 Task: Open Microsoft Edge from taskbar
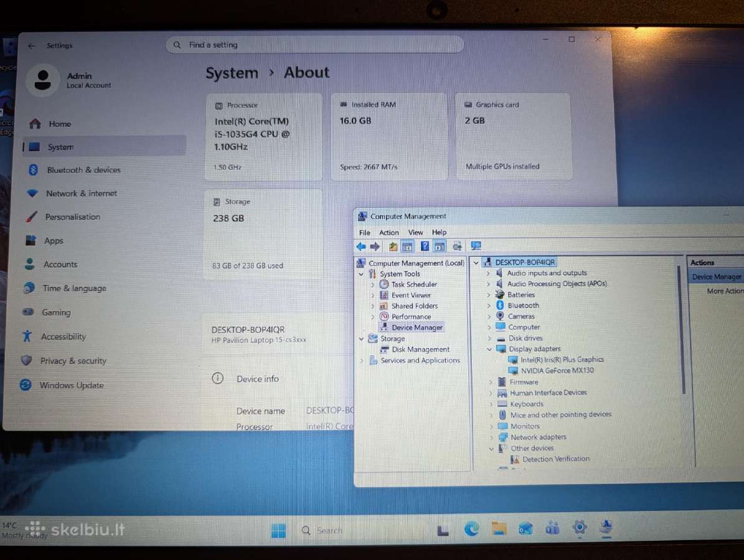[471, 529]
